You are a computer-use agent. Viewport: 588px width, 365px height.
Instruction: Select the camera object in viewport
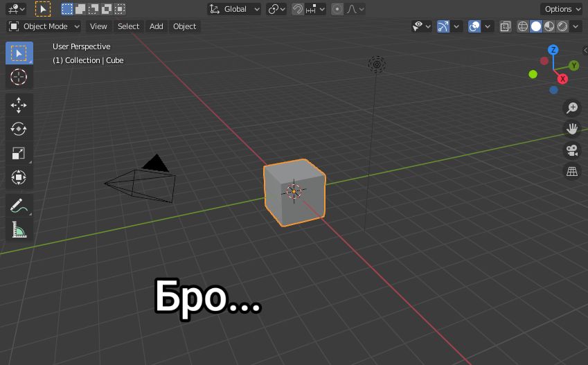point(141,180)
